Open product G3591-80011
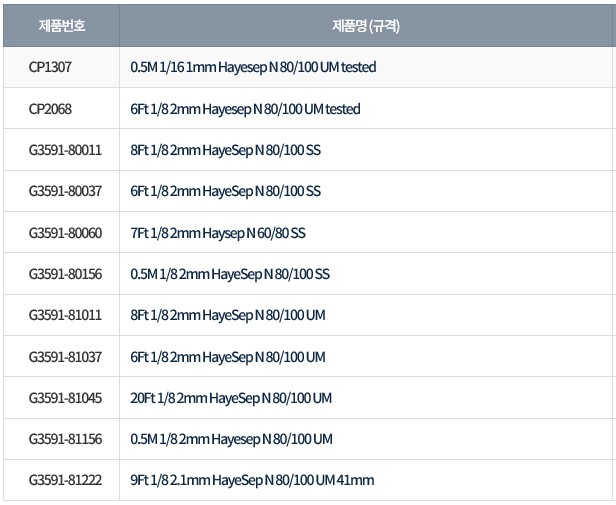Image resolution: width=616 pixels, height=505 pixels. [x=65, y=150]
